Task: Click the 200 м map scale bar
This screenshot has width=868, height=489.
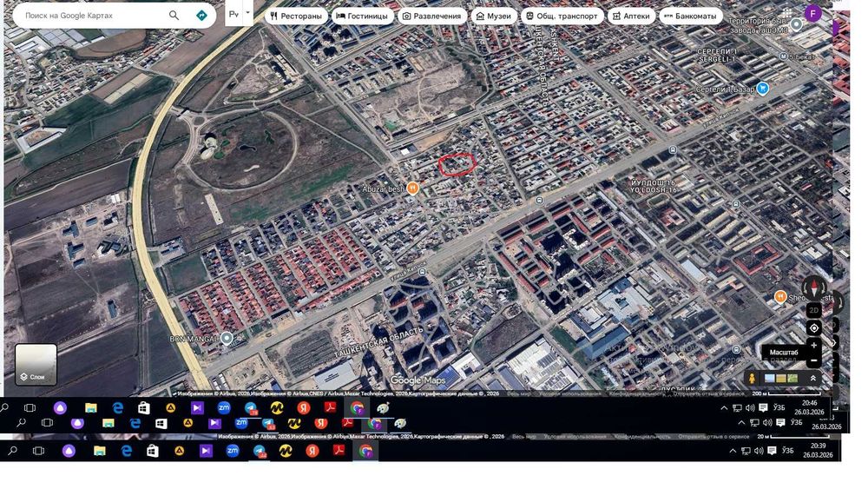Action: (786, 393)
